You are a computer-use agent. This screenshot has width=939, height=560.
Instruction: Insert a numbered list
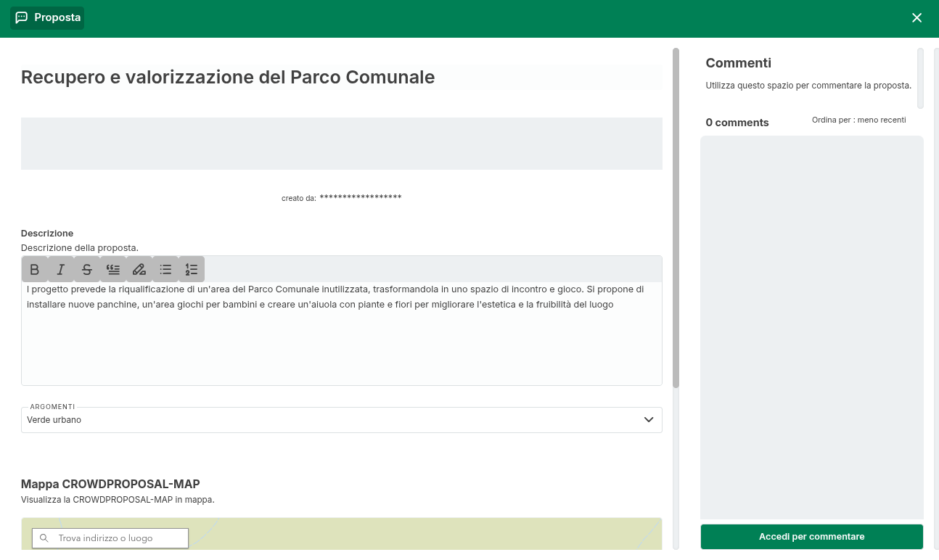[x=192, y=269]
